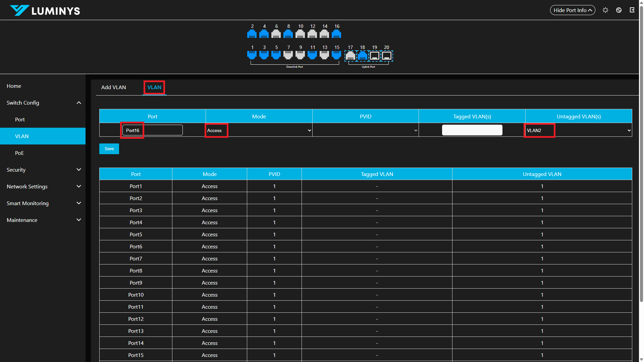Click SFP port 20 icon

(x=387, y=56)
